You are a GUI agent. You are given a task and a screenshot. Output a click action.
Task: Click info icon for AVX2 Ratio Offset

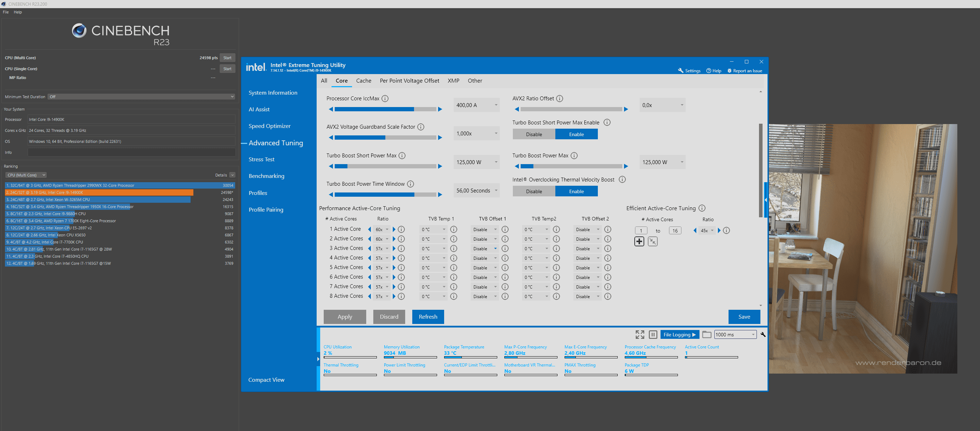click(x=560, y=99)
